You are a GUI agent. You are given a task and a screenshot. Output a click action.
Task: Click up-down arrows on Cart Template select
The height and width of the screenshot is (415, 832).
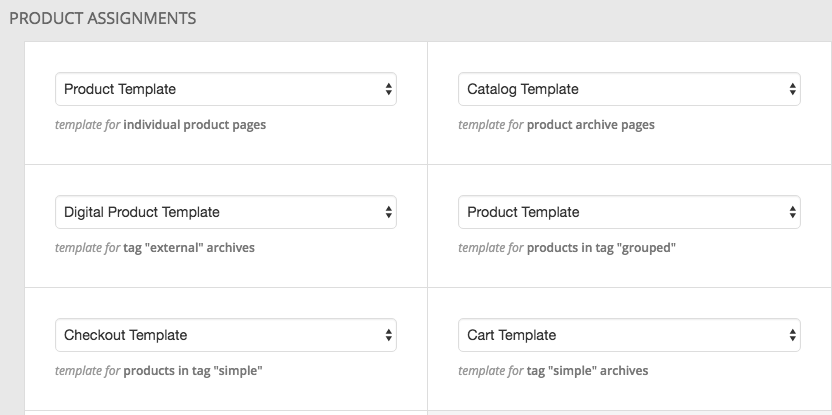point(792,335)
